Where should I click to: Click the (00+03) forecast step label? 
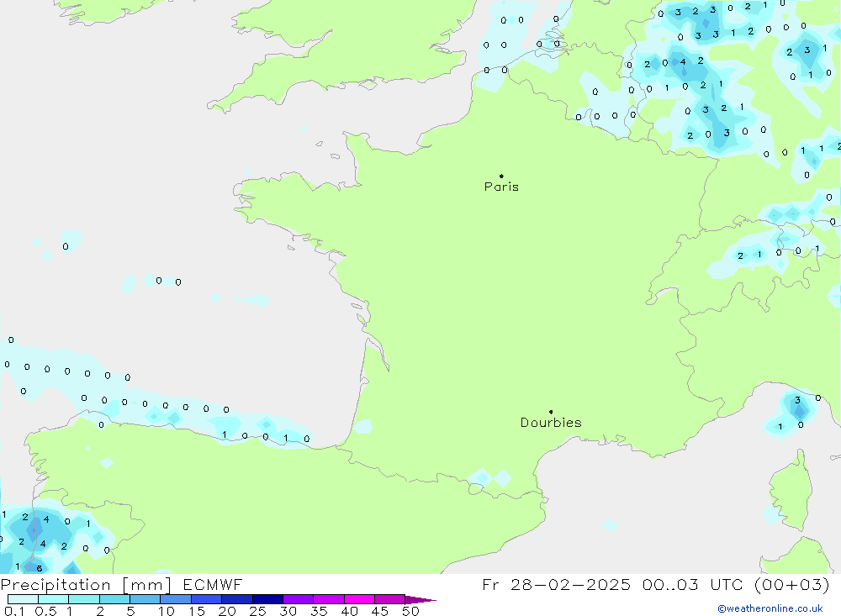(x=791, y=585)
